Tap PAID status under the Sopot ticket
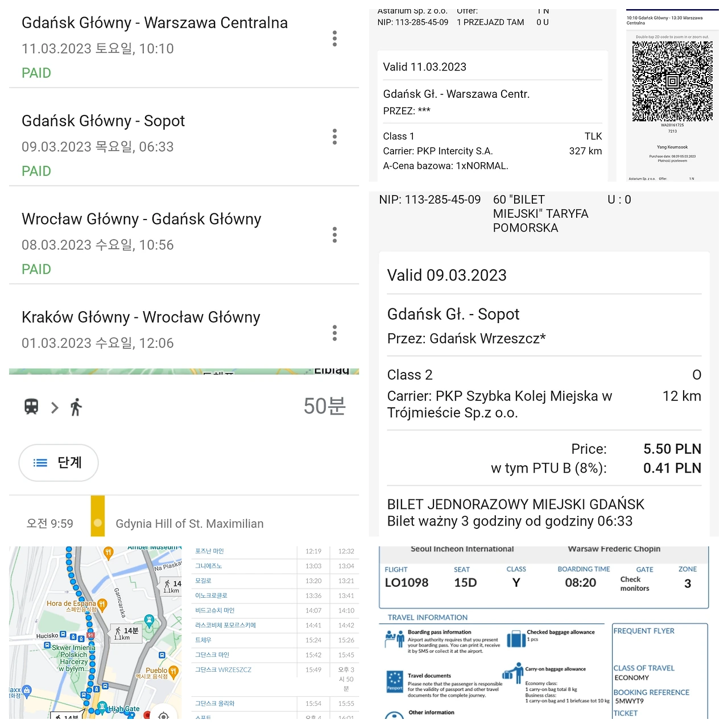The height and width of the screenshot is (728, 728). coord(36,171)
